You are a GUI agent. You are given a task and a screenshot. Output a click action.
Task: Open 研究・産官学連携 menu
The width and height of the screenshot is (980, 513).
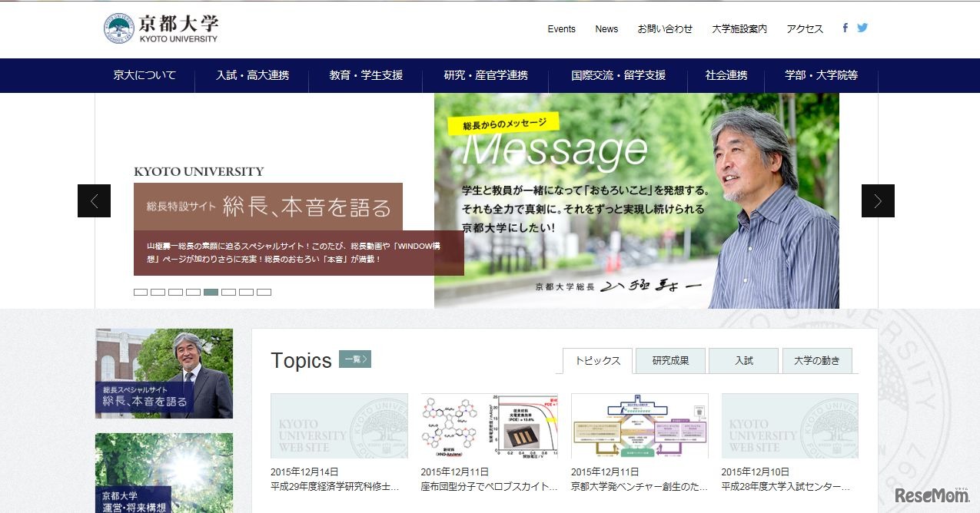(486, 75)
